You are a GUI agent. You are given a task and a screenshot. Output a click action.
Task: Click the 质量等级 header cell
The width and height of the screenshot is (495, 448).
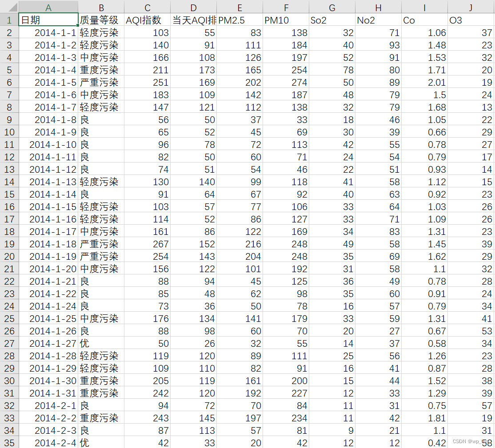(101, 20)
